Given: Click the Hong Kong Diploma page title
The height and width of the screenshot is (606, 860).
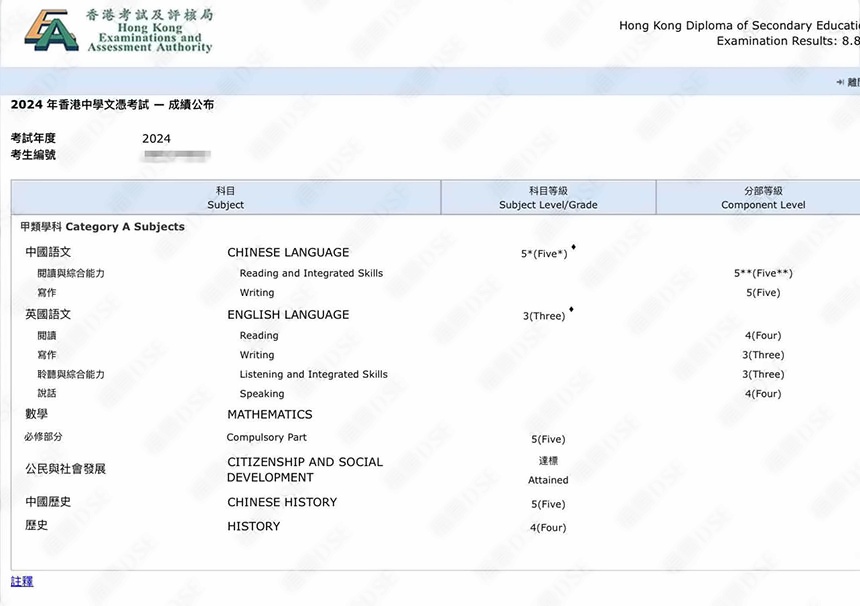Looking at the screenshot, I should pos(738,26).
